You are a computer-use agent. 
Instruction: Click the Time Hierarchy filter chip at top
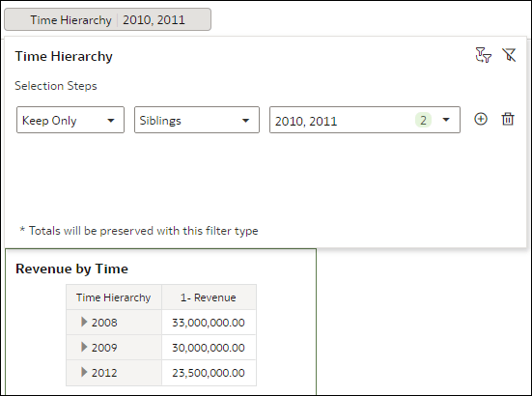tap(107, 19)
